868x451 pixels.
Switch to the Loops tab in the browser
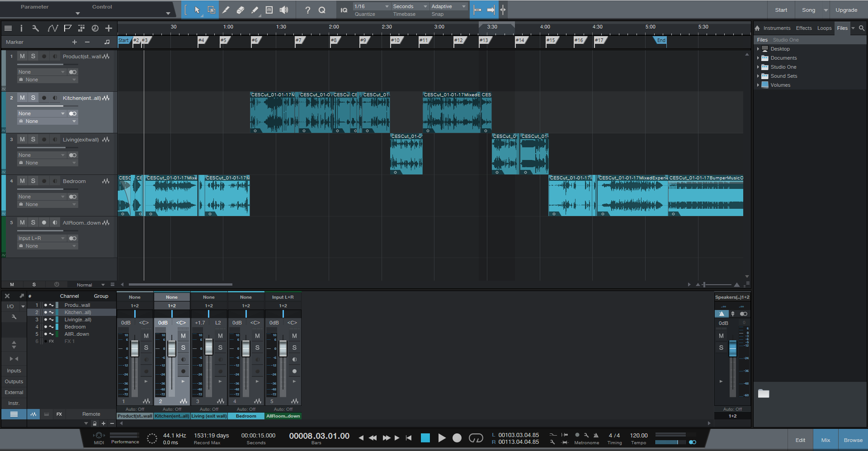click(824, 28)
